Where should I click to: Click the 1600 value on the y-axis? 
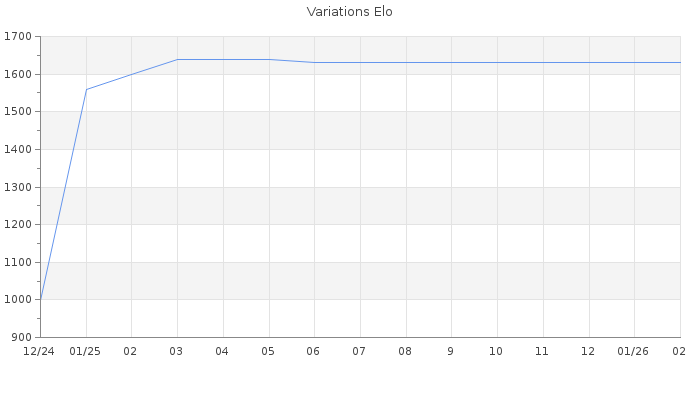[19, 74]
